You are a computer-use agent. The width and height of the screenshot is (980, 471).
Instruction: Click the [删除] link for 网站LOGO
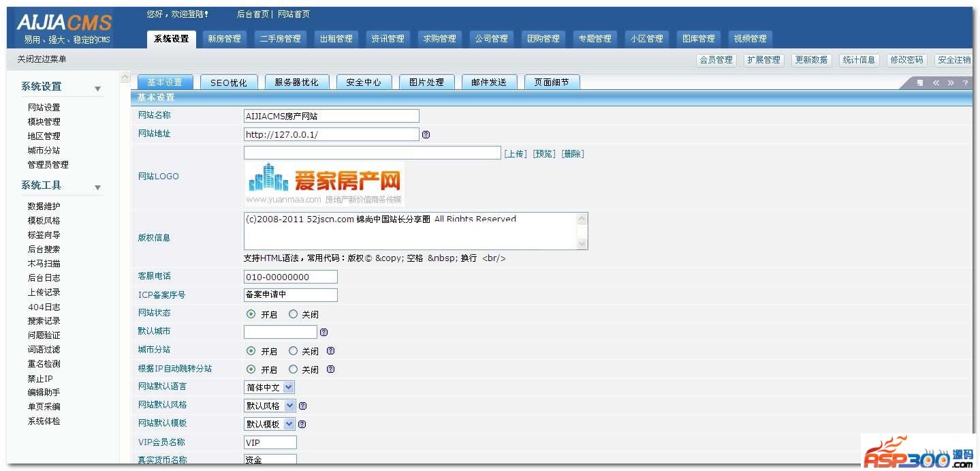(x=573, y=154)
